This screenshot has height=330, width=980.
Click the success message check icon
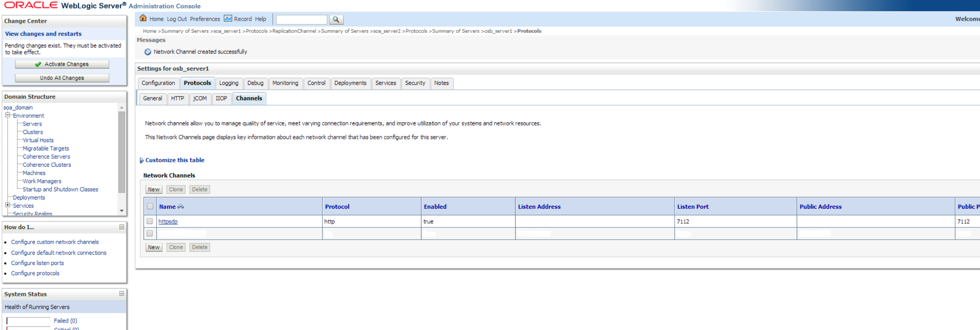coord(148,52)
